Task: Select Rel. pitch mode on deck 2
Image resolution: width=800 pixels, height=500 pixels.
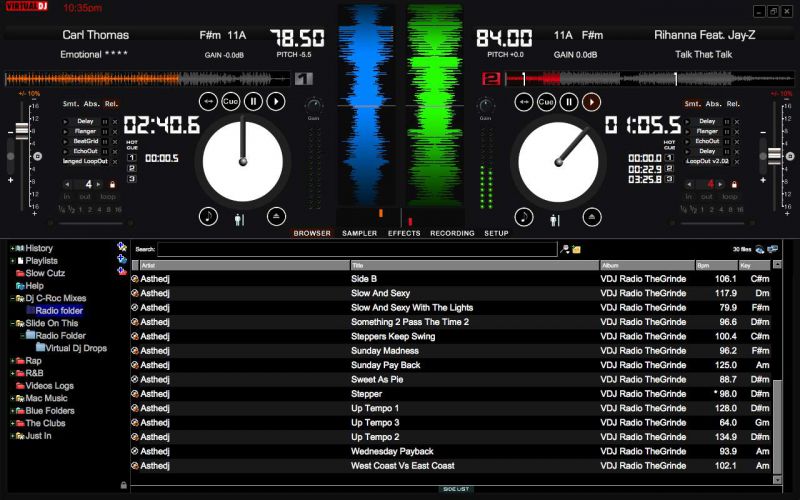Action: point(733,104)
